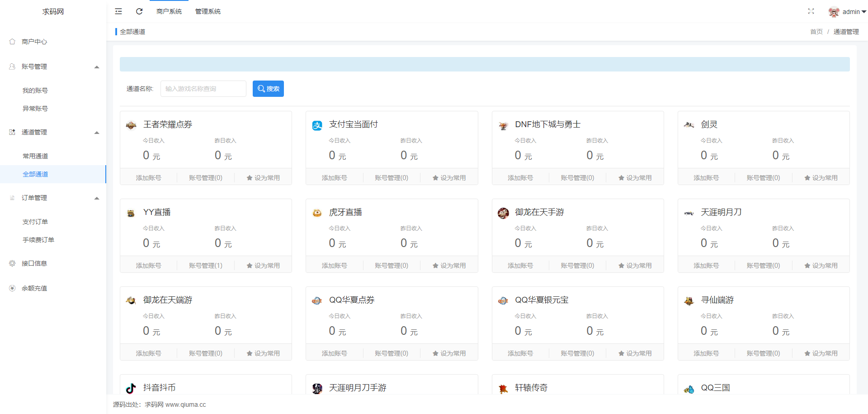The image size is (868, 414).
Task: Click 添加账号 for 剑灵
Action: click(706, 178)
